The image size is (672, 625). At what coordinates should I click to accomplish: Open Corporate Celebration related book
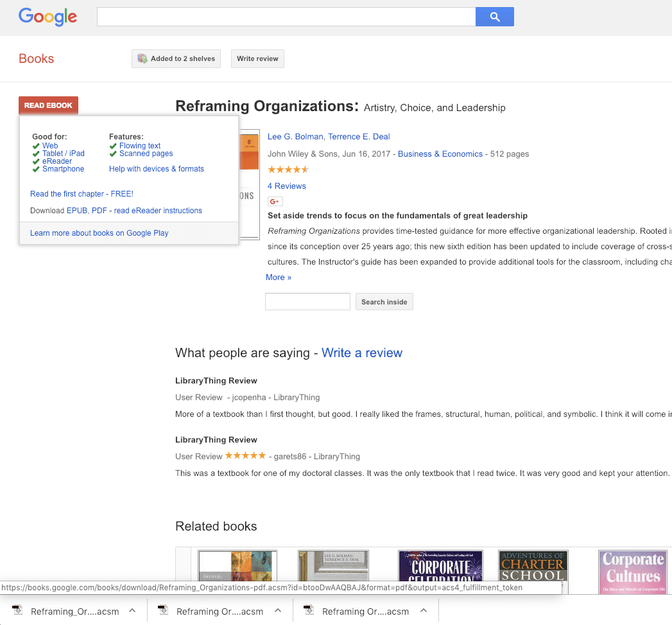pyautogui.click(x=440, y=567)
